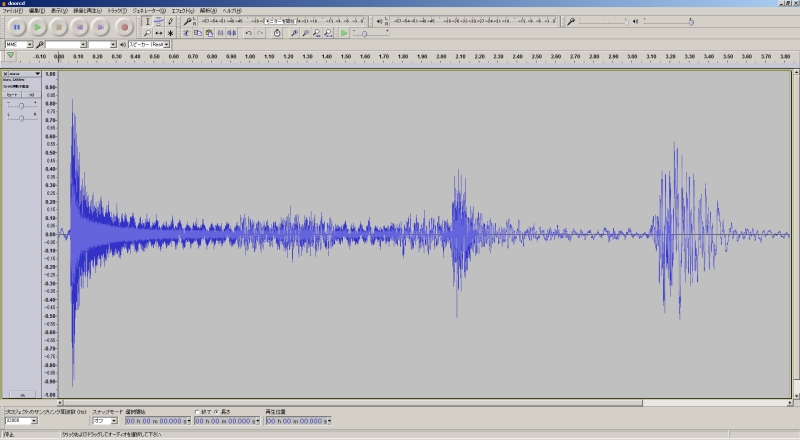Screen dimensions: 800x440
Task: Click the selection start time field
Action: pos(158,421)
